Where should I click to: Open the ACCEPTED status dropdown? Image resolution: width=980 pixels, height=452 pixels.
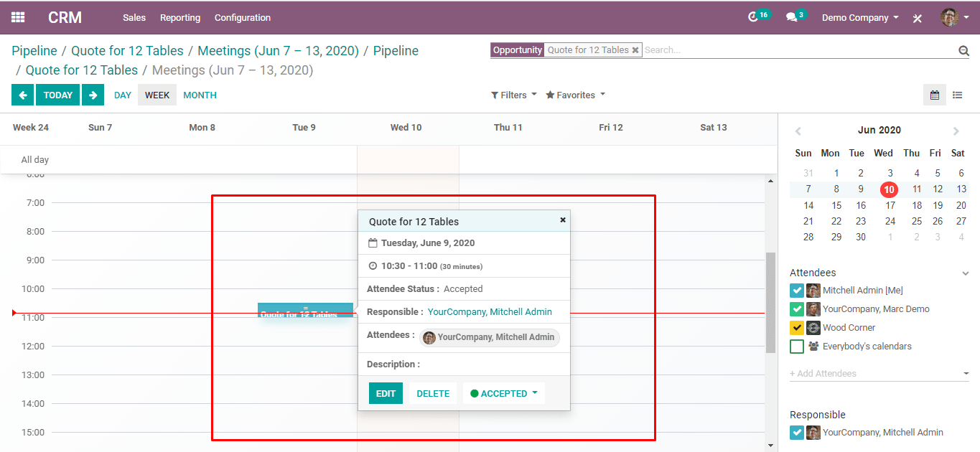[504, 393]
